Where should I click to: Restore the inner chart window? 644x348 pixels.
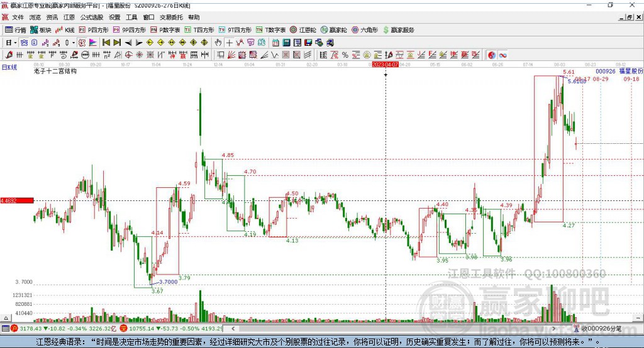(630, 17)
